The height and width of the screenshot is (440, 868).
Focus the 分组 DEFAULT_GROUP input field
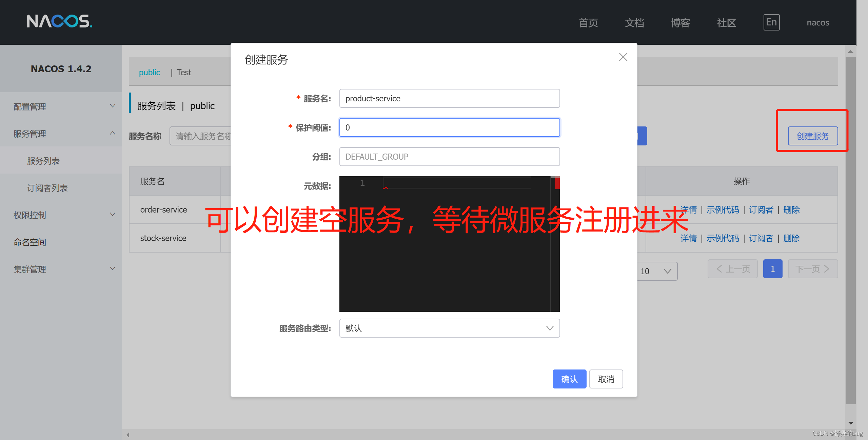tap(450, 157)
